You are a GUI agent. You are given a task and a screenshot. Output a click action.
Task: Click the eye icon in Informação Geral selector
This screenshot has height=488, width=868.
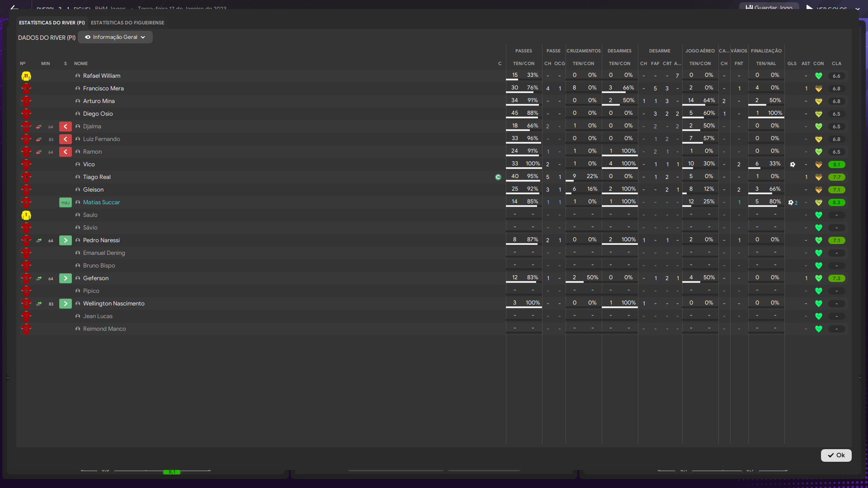pos(88,37)
